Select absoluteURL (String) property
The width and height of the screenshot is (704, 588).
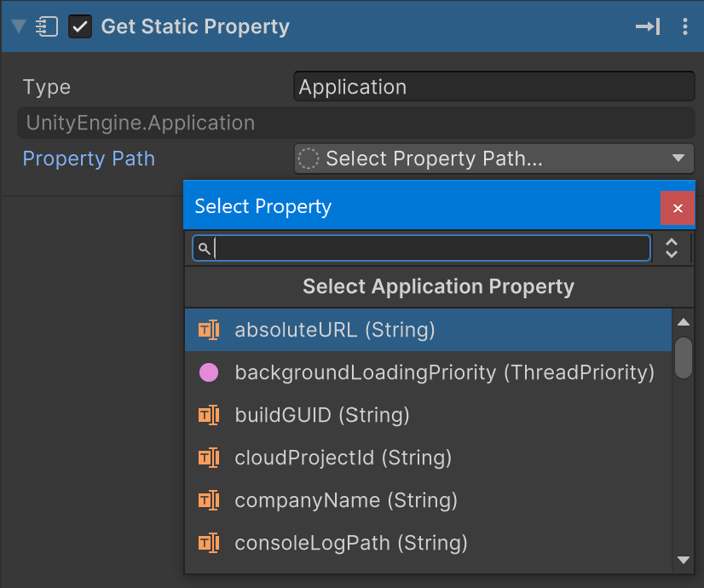click(428, 330)
